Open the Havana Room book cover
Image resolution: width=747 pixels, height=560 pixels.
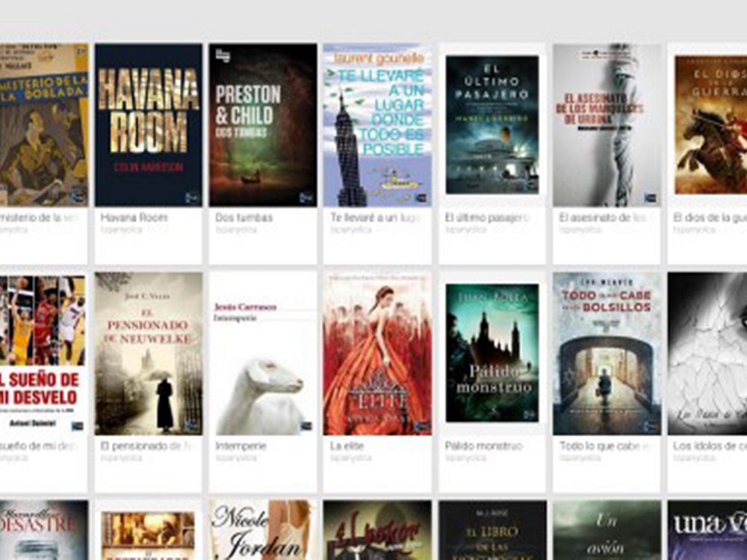[x=149, y=125]
